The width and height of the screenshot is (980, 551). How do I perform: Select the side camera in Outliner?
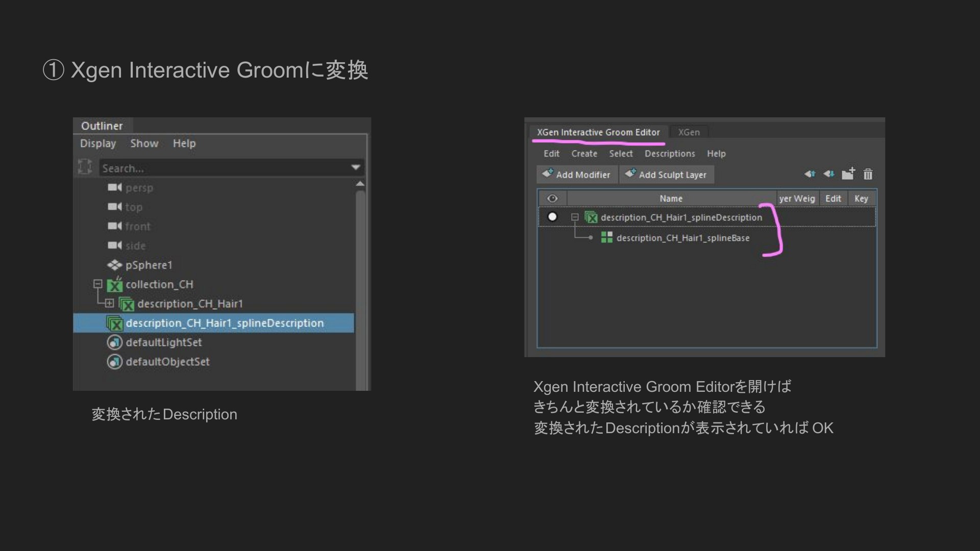pyautogui.click(x=136, y=246)
